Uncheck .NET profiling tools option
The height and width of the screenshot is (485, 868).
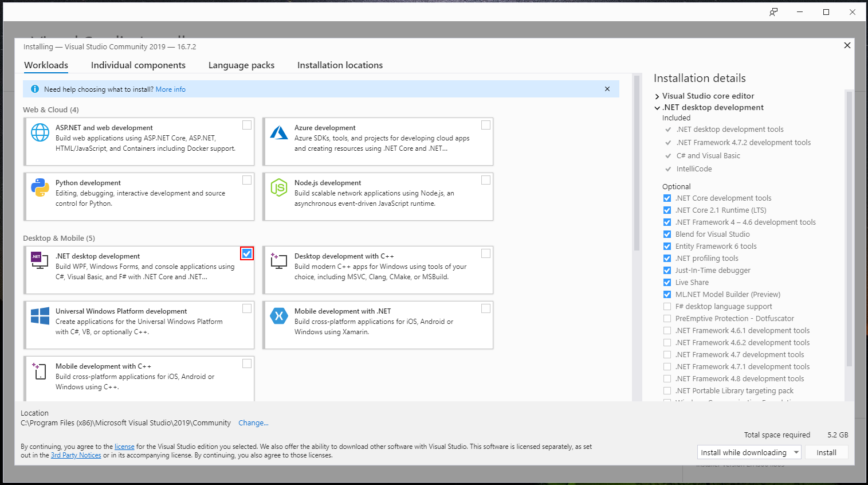click(x=667, y=259)
